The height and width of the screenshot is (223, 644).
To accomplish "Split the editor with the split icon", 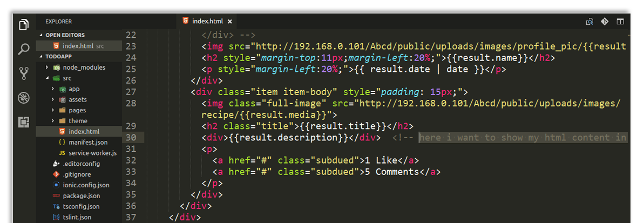I will 620,22.
